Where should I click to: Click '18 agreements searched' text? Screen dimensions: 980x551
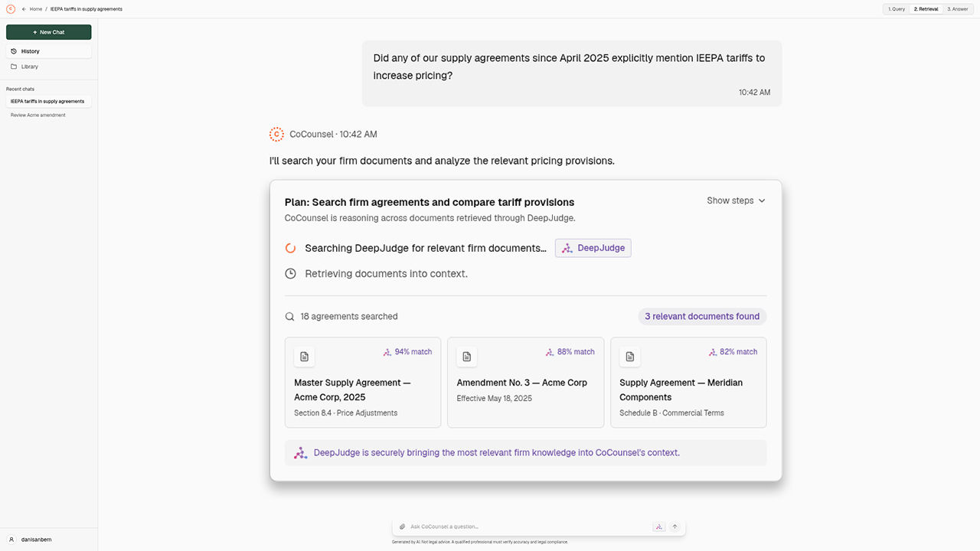coord(349,316)
